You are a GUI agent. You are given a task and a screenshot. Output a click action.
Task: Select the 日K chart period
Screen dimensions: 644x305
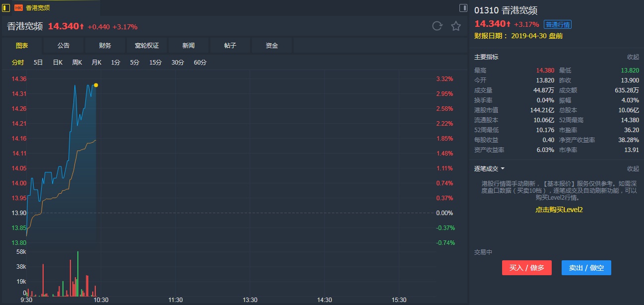pos(58,63)
